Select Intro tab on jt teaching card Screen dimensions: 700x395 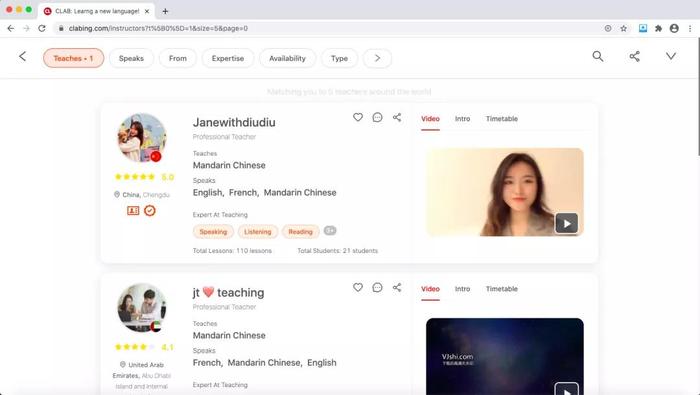462,289
